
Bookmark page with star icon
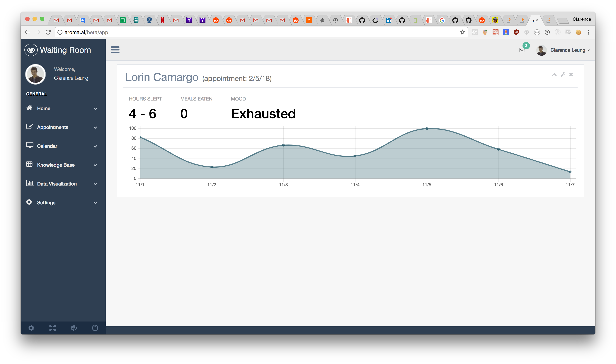[x=462, y=32]
